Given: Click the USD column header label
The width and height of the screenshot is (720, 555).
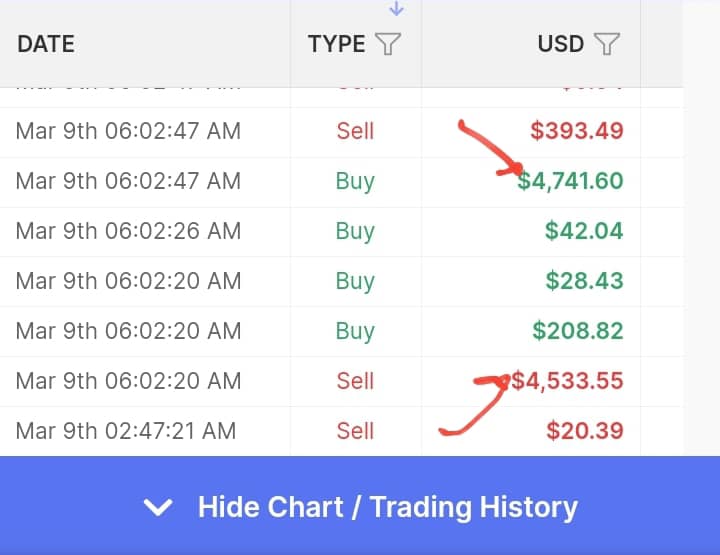Looking at the screenshot, I should coord(561,44).
